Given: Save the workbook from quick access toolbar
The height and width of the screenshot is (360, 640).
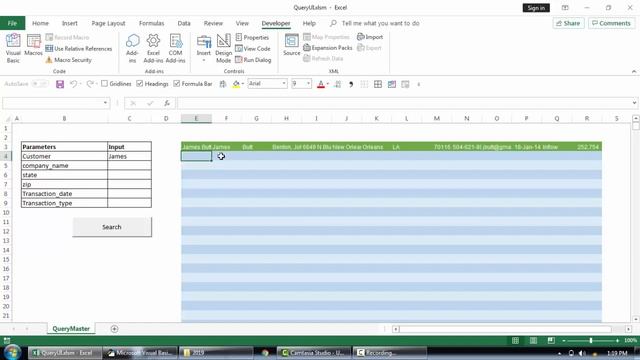Looking at the screenshot, I should pyautogui.click(x=60, y=84).
